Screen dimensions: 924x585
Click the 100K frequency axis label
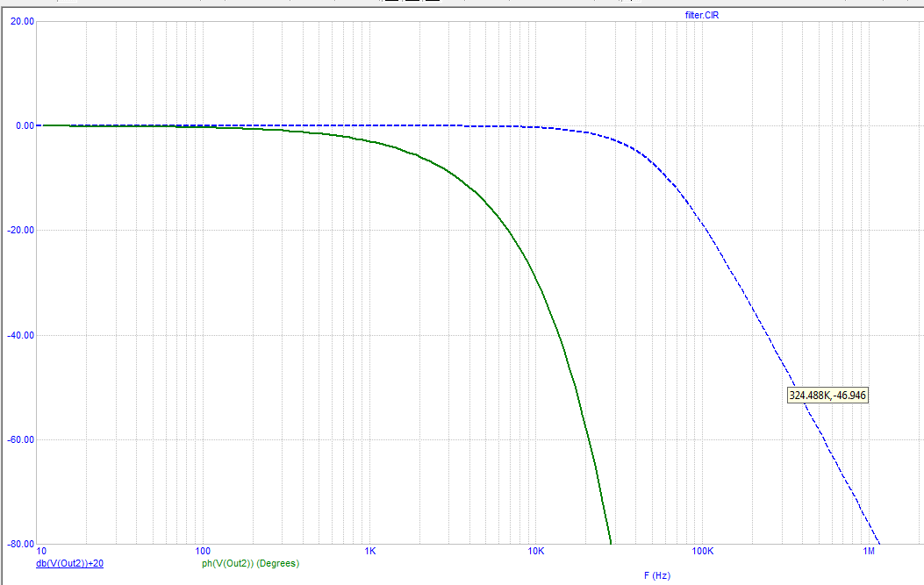702,552
